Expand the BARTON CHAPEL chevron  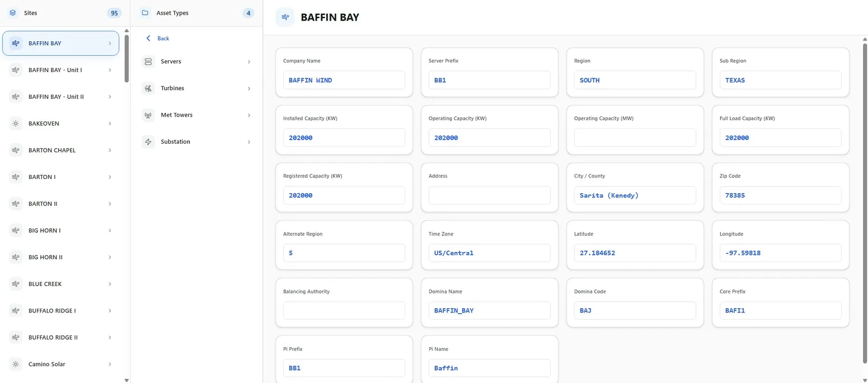point(110,150)
